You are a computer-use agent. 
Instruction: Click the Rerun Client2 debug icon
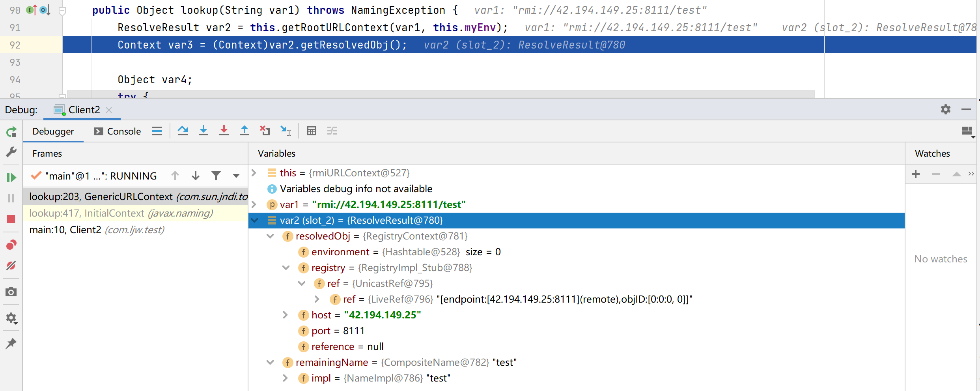pos(11,132)
